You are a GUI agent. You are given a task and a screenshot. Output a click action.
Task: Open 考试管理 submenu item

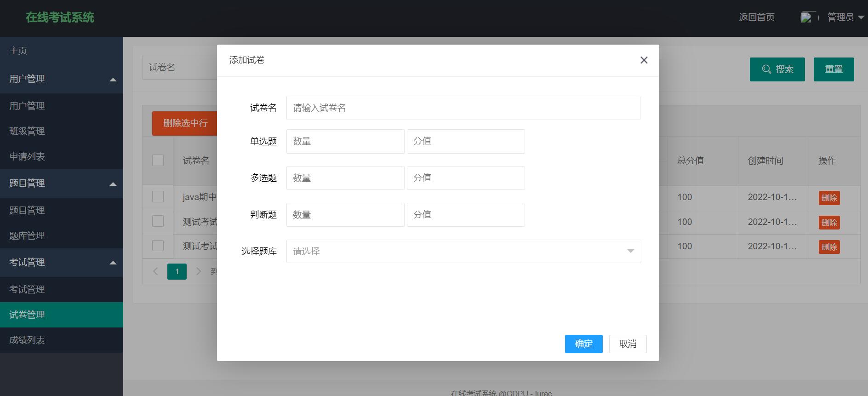click(x=62, y=289)
